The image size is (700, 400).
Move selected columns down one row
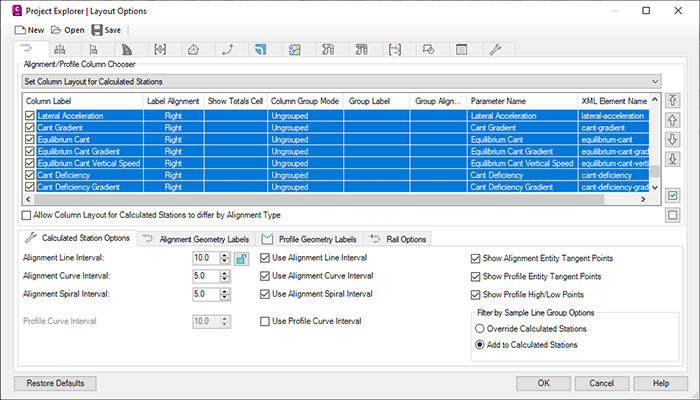tap(672, 140)
